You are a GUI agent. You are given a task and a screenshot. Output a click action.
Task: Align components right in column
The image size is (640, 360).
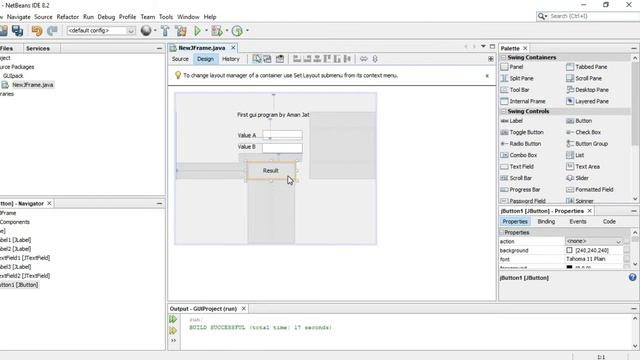(307, 59)
